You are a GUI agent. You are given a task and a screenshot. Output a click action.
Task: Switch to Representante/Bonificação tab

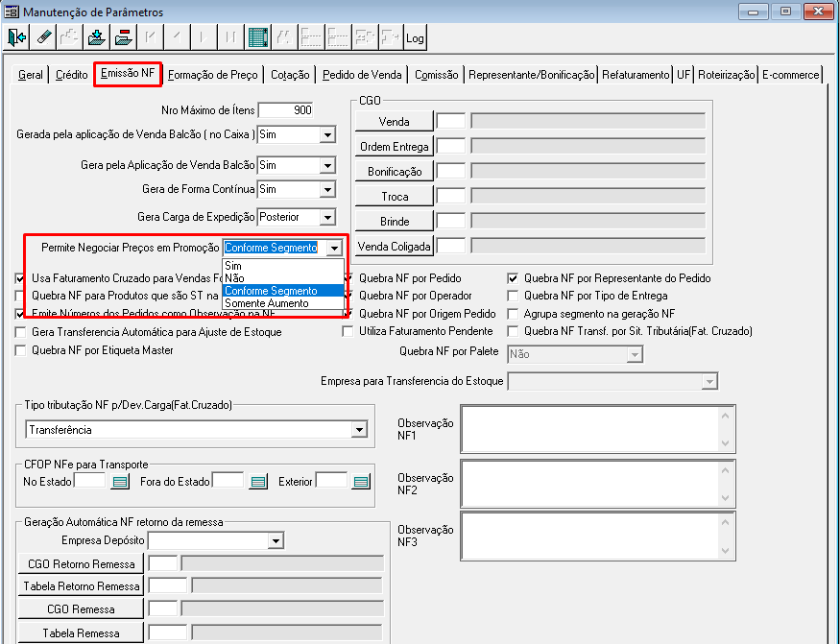click(532, 75)
